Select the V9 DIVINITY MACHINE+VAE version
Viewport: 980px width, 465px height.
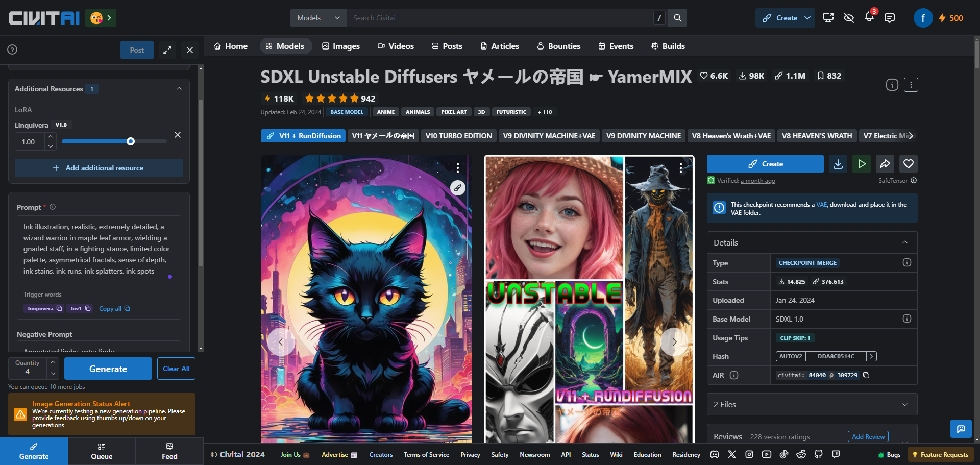pyautogui.click(x=549, y=136)
